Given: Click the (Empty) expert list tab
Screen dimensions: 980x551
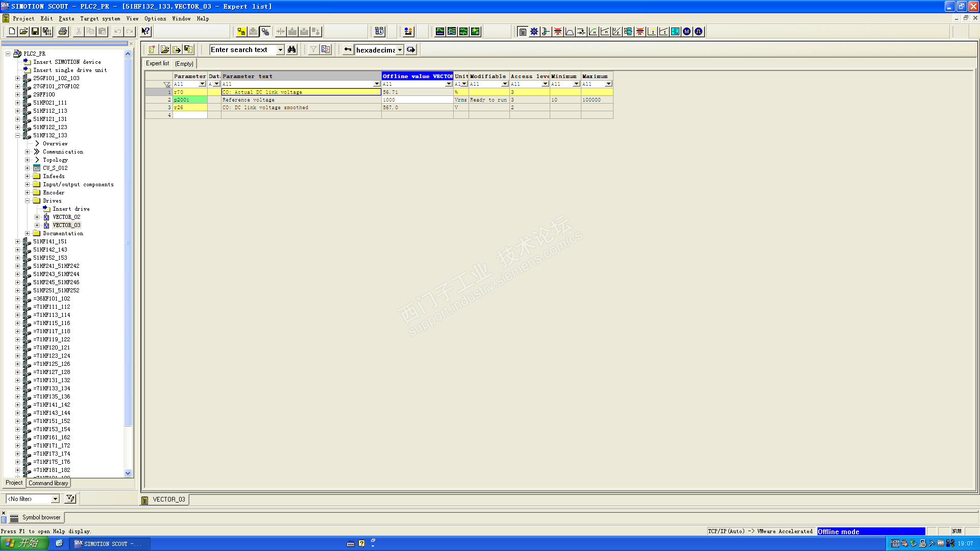Looking at the screenshot, I should point(184,63).
